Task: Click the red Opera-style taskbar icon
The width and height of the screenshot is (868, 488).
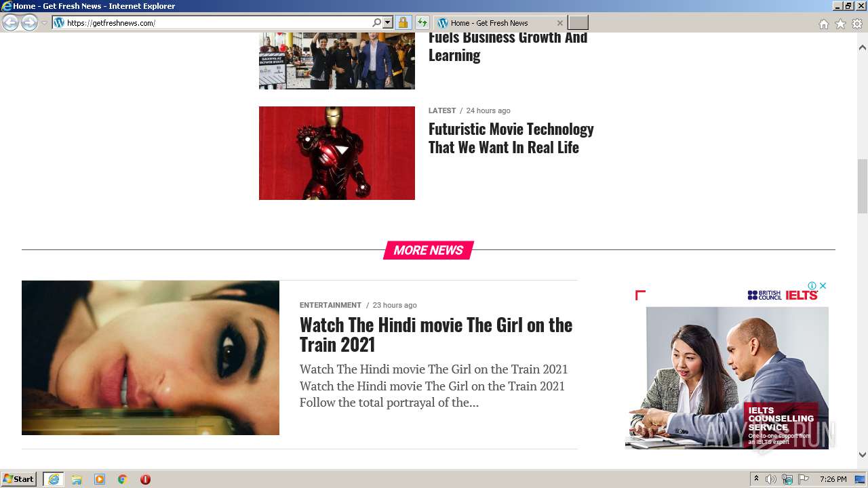Action: click(145, 479)
